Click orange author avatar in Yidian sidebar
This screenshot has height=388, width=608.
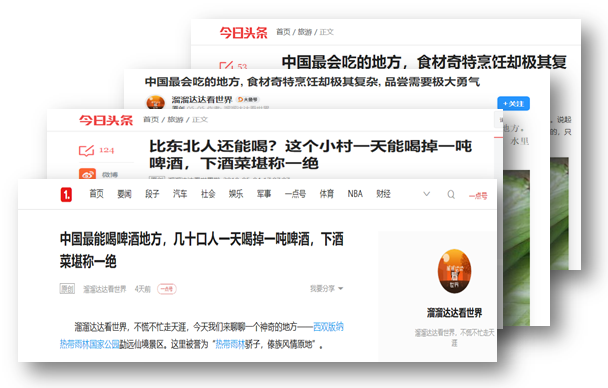coord(454,271)
